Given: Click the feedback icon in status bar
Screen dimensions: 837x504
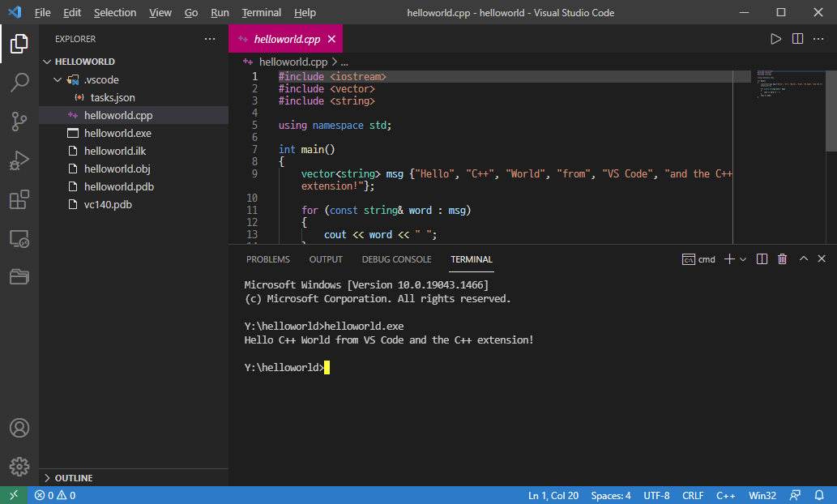Looking at the screenshot, I should [795, 495].
